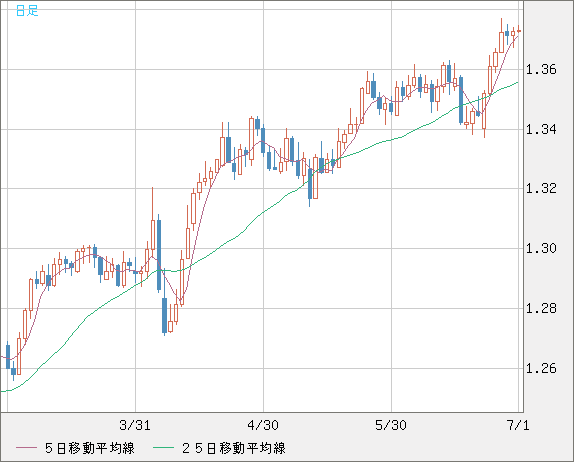Click the 3/31 date axis label
The image size is (574, 462).
pos(135,425)
